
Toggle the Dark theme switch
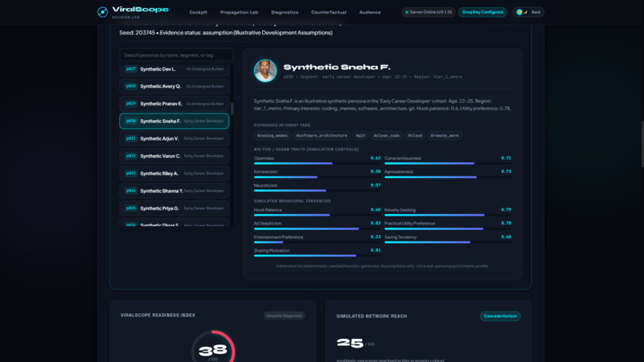[528, 12]
